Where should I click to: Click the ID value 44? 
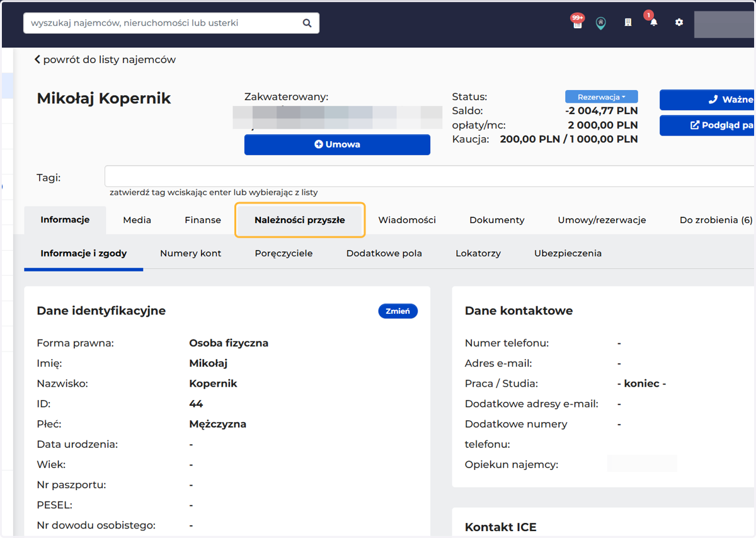coord(196,404)
